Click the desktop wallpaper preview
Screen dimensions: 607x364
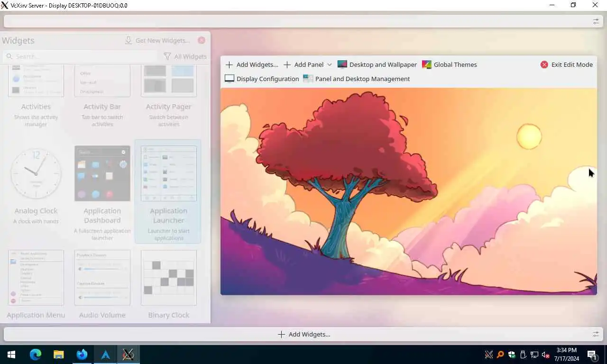[x=408, y=191]
